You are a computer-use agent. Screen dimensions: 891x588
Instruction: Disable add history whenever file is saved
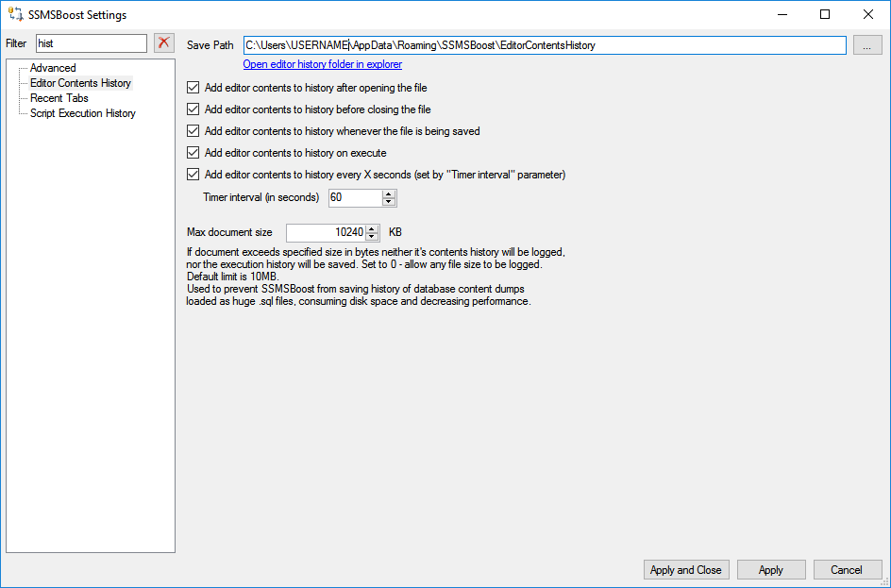click(x=193, y=130)
